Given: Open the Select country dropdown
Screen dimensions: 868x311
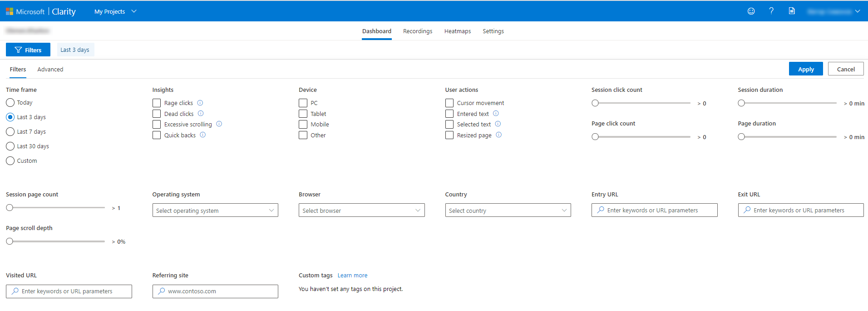Looking at the screenshot, I should coord(508,210).
